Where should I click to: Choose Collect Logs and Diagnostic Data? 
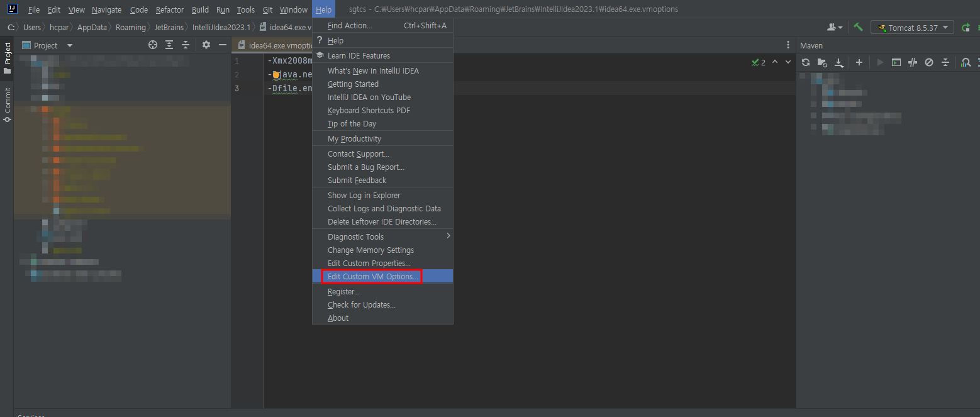coord(382,208)
